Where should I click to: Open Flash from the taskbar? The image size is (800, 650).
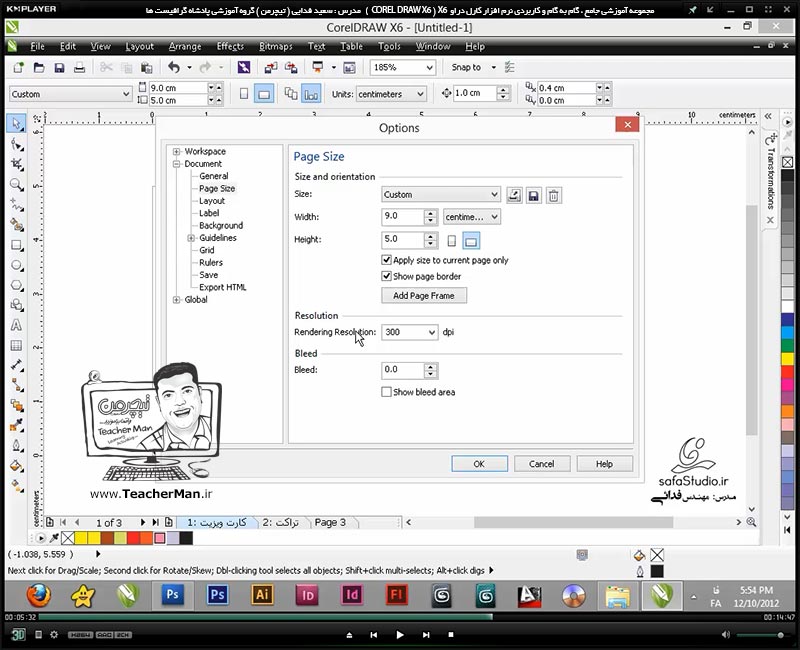[397, 595]
